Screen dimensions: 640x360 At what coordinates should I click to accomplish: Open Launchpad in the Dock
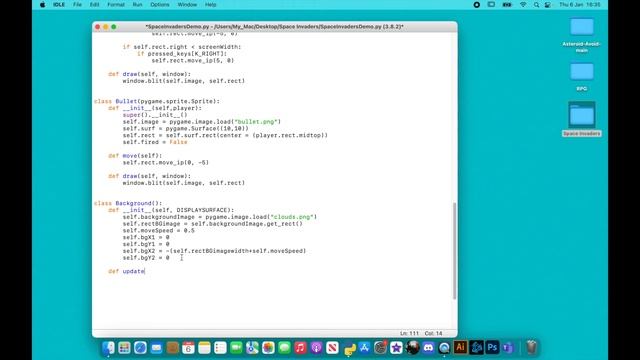(124, 348)
